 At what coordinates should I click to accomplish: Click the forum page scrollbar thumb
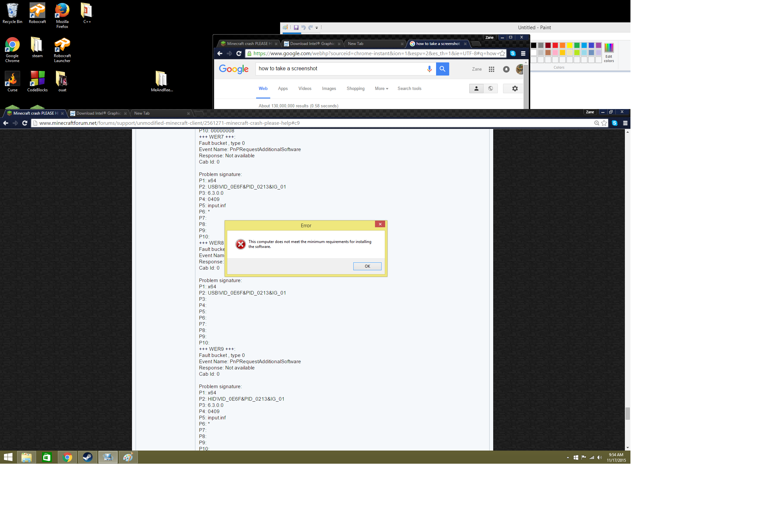tap(627, 414)
